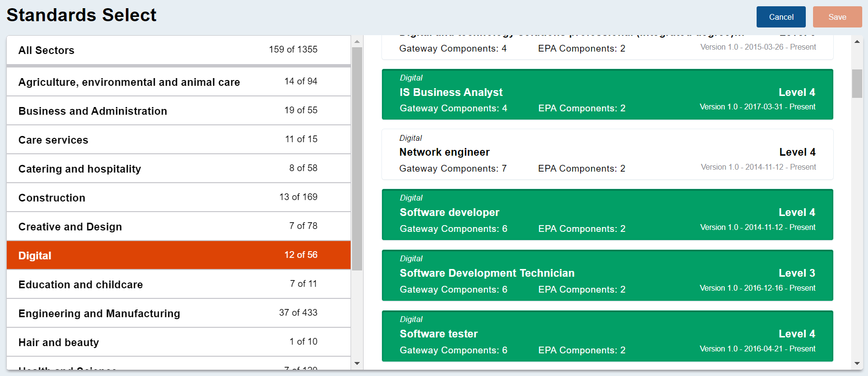Image resolution: width=868 pixels, height=376 pixels.
Task: Click 'Gateway Components: 7' on Network engineer
Action: tap(453, 168)
